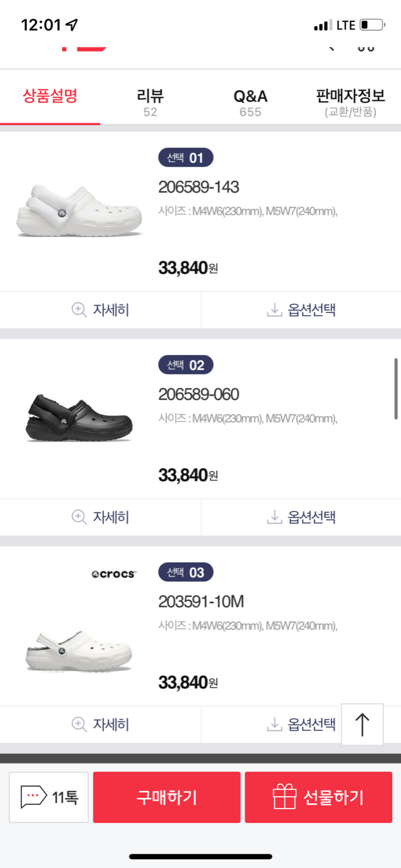
Task: Select the 상품설명 tab
Action: 50,97
